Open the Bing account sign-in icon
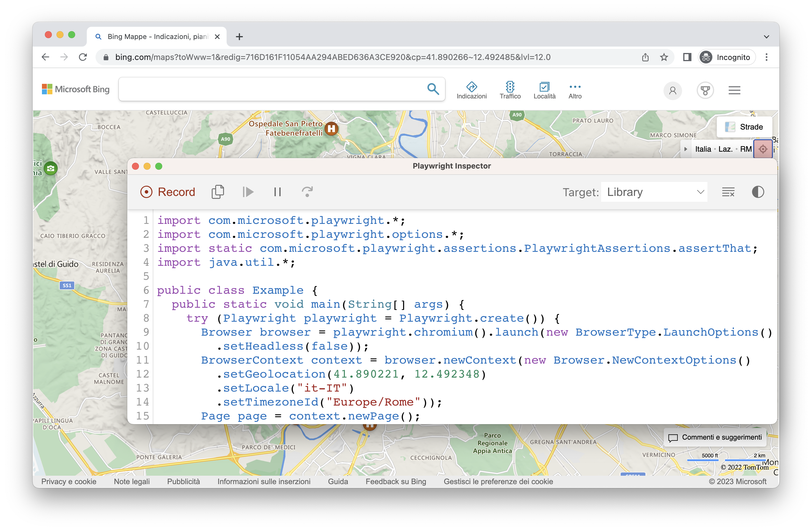 coord(672,90)
